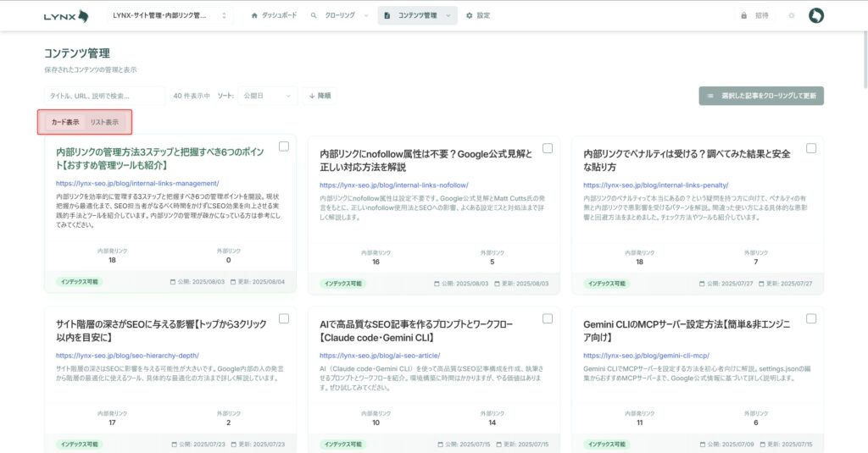Open the user avatar menu
This screenshot has width=868, height=453.
[816, 15]
